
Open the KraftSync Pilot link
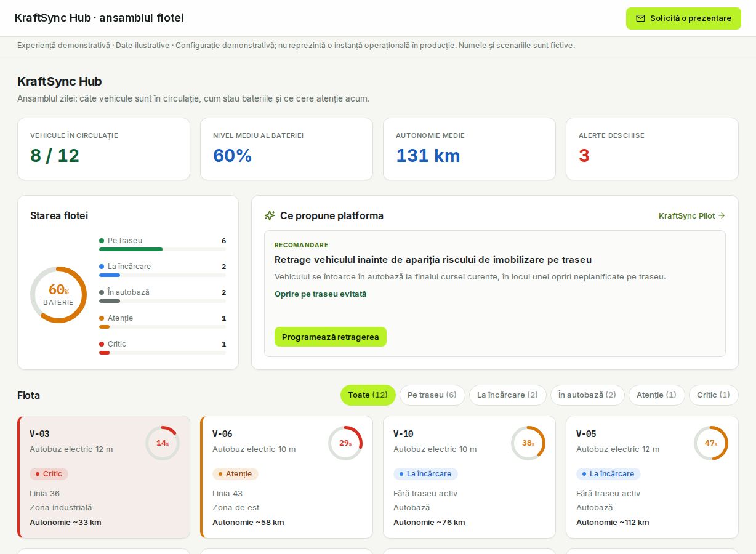pyautogui.click(x=692, y=216)
